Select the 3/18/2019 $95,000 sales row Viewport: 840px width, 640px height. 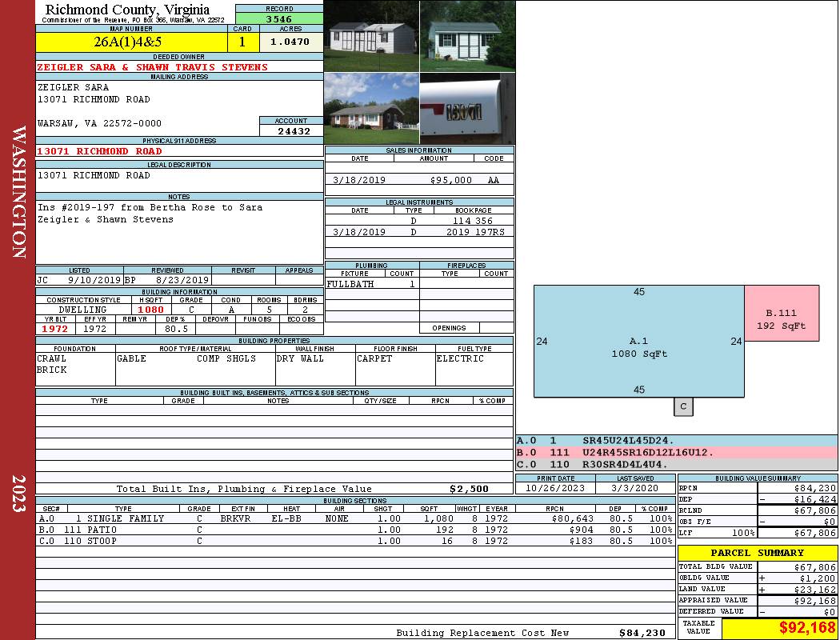coord(419,180)
